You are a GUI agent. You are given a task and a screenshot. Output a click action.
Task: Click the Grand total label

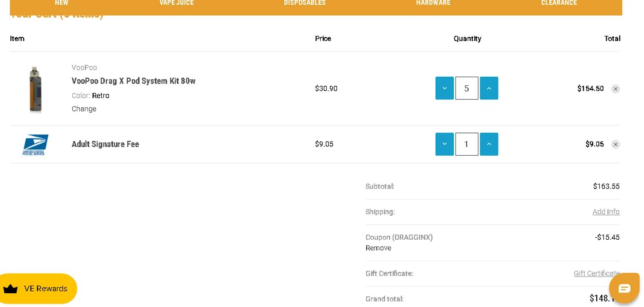[385, 299]
